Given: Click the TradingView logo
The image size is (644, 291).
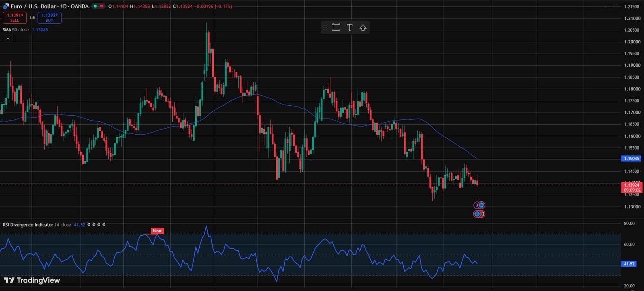Looking at the screenshot, I should click(32, 280).
